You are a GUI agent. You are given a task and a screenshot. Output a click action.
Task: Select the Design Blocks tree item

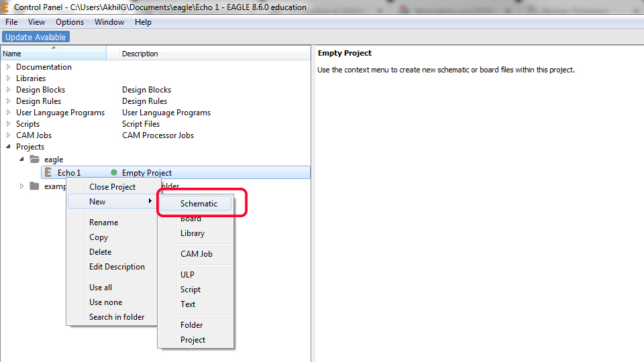click(x=40, y=89)
